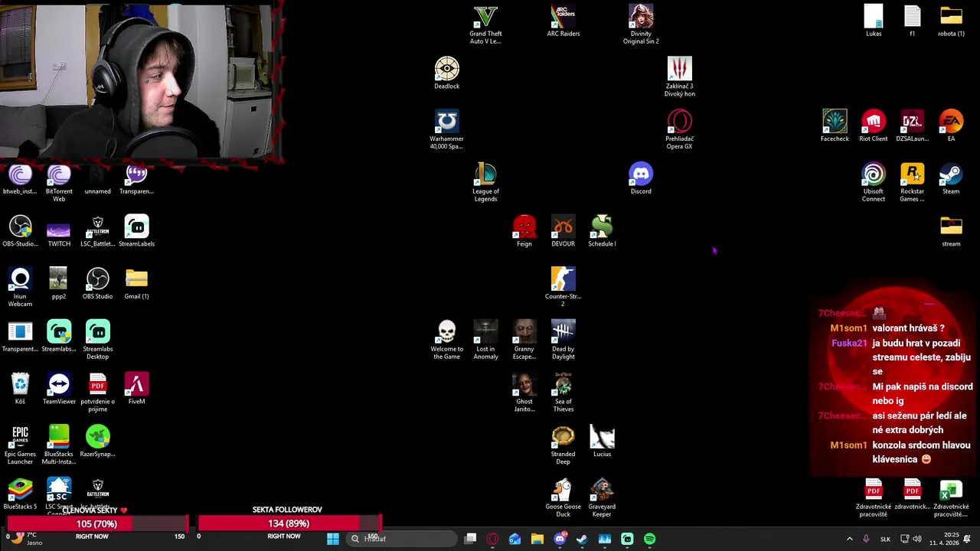The width and height of the screenshot is (980, 551).
Task: Select Zaklínač 3 Divoký hon icon
Action: [x=679, y=77]
